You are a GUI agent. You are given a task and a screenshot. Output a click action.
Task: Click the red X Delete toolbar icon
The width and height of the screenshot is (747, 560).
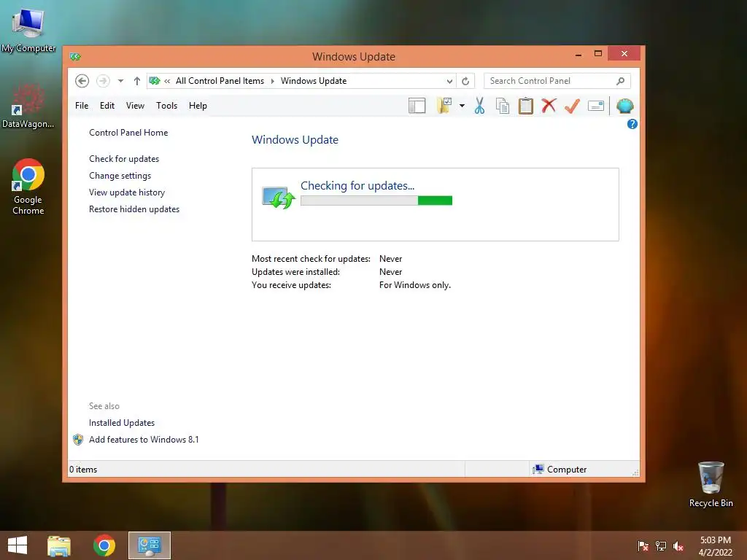[549, 105]
